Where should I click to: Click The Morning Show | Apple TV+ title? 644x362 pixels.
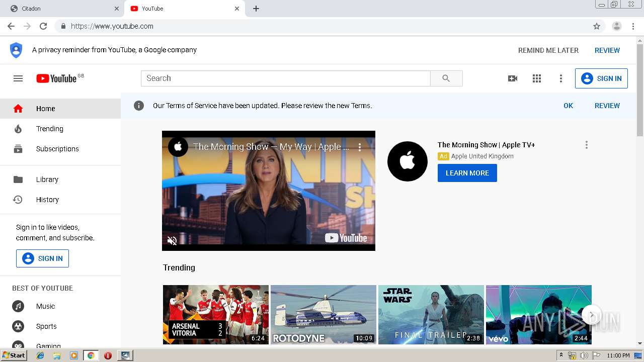(486, 145)
